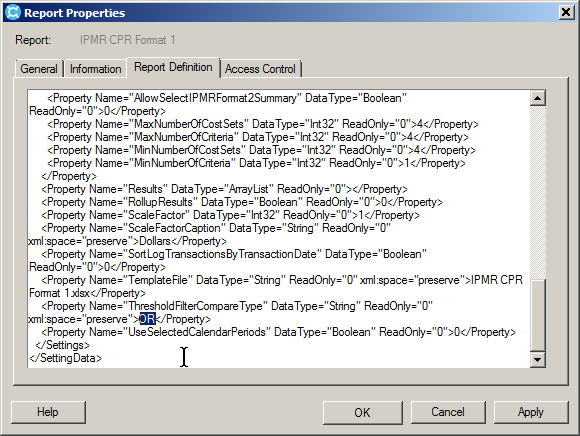This screenshot has width=580, height=436.
Task: Apply the report definition changes
Action: (530, 412)
